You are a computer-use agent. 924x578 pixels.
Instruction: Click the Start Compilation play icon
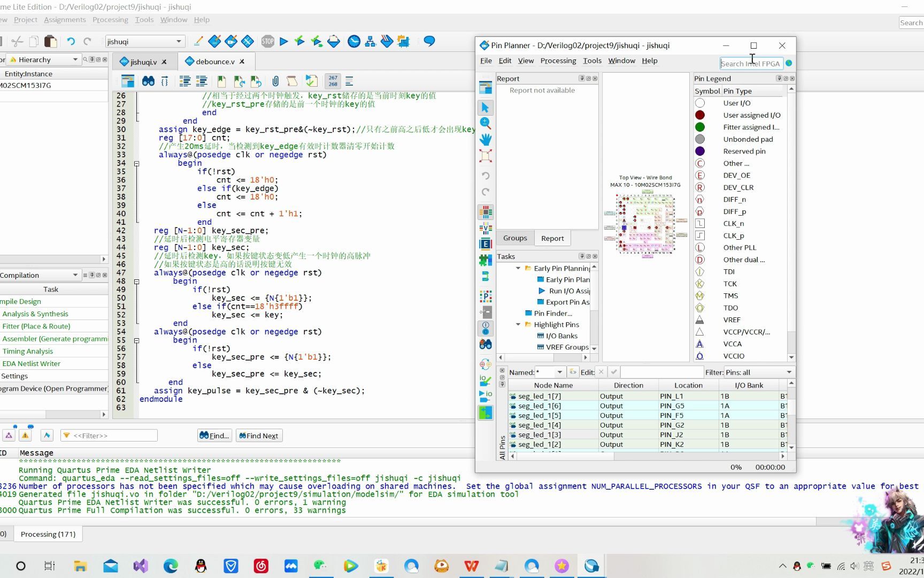click(283, 41)
